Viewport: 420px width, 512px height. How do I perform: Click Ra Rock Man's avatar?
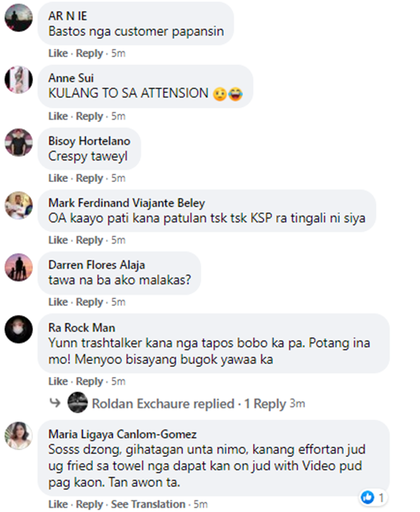click(x=18, y=329)
